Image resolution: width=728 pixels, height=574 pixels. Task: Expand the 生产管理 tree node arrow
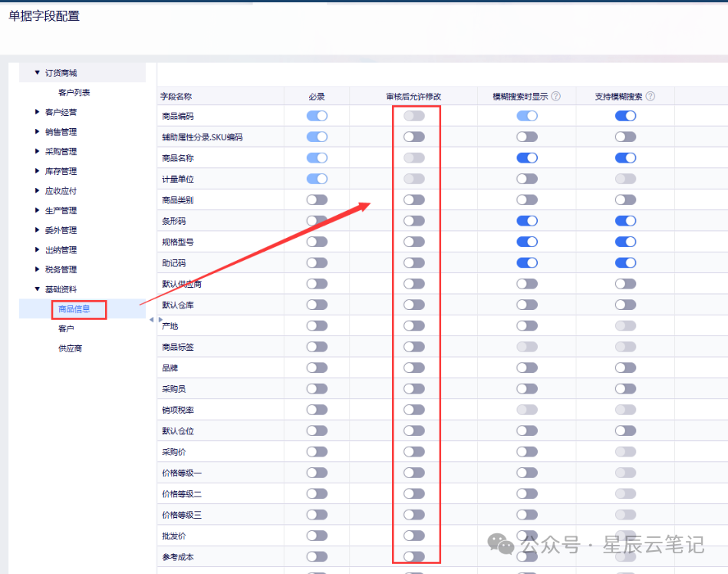click(x=37, y=210)
